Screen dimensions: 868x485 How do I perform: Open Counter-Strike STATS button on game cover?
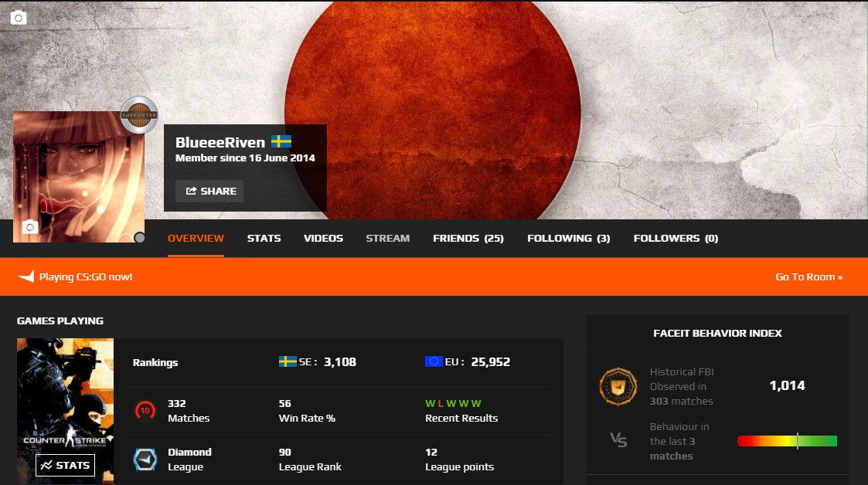pyautogui.click(x=66, y=465)
